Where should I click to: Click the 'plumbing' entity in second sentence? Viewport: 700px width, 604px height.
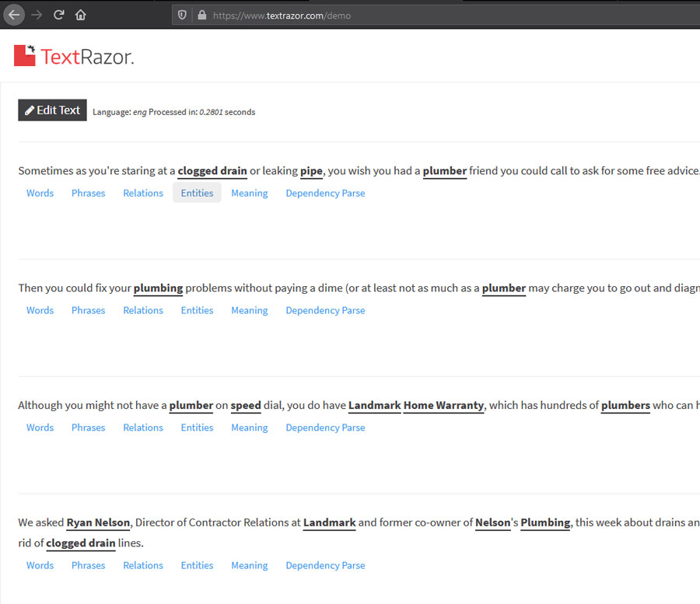pyautogui.click(x=158, y=288)
